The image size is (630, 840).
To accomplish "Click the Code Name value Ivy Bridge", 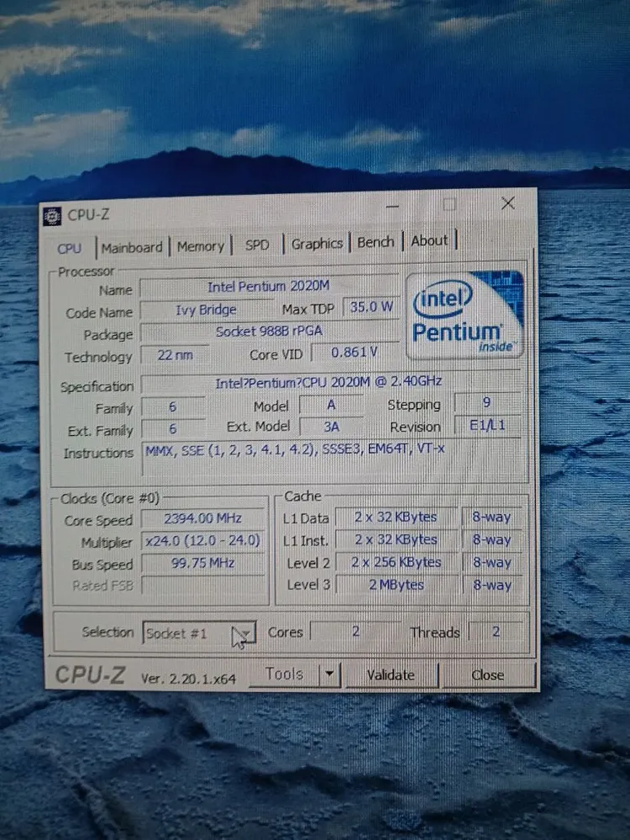I will (207, 310).
